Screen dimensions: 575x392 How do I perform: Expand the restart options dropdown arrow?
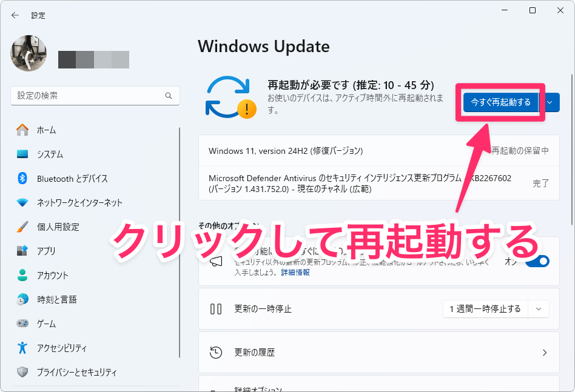550,102
